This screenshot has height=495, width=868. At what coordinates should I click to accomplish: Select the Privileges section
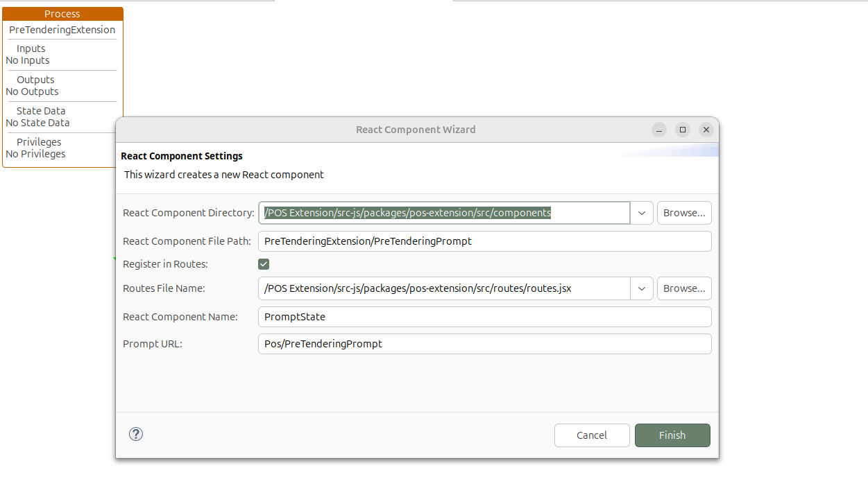[x=38, y=141]
